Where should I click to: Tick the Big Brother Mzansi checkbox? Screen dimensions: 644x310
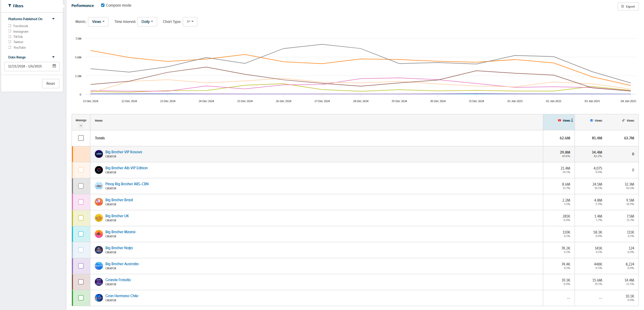point(81,234)
